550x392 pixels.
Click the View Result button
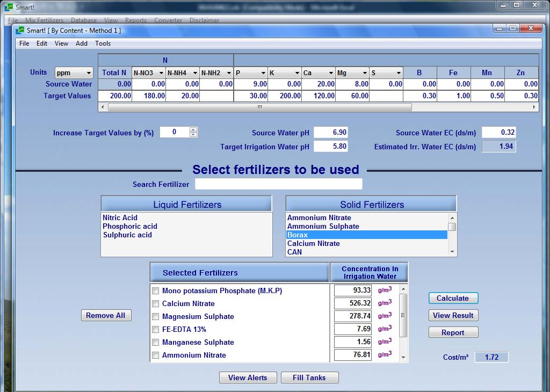click(x=453, y=315)
